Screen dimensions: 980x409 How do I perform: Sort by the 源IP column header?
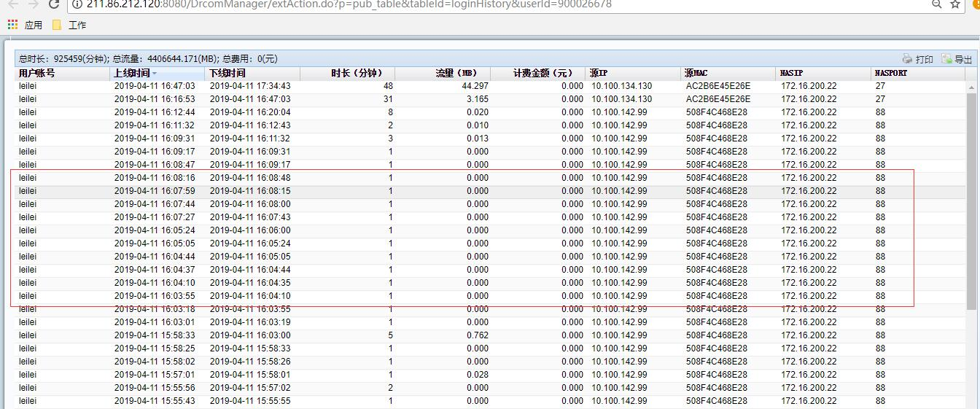point(634,73)
